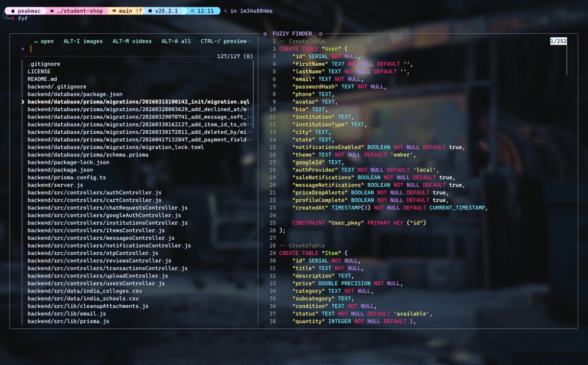Click the clock icon beside 12:11
The width and height of the screenshot is (588, 365).
[193, 10]
